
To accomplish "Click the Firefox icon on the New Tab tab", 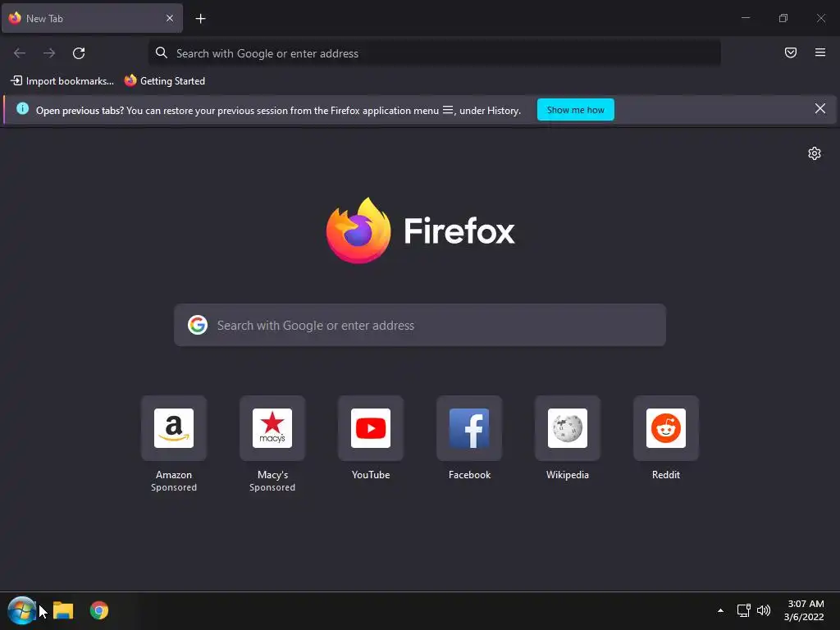I will click(15, 18).
